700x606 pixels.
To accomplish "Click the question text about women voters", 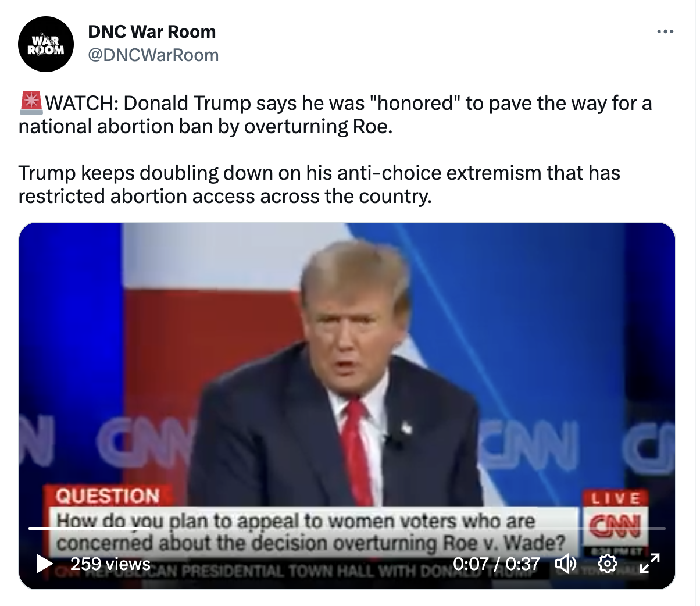I will pyautogui.click(x=311, y=532).
